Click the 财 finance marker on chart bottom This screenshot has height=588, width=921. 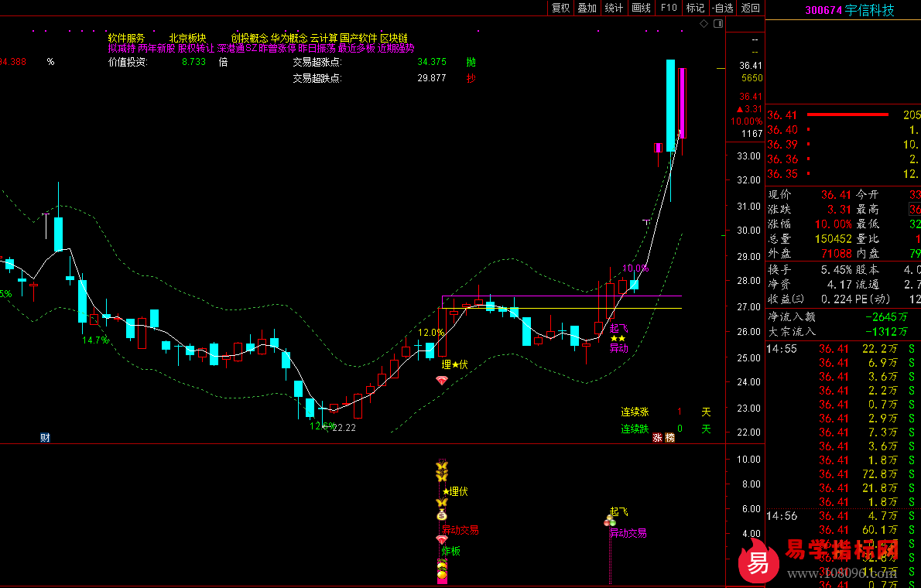coord(45,438)
